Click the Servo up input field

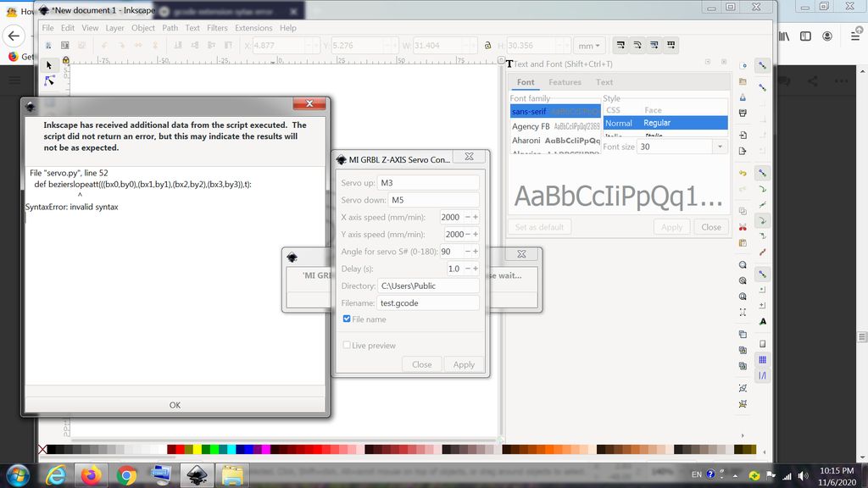pos(428,183)
